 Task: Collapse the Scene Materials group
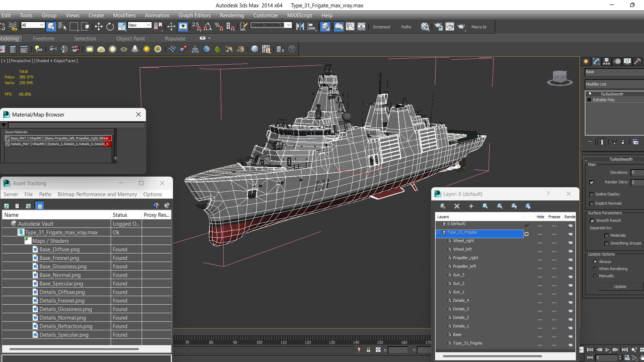pos(3,132)
